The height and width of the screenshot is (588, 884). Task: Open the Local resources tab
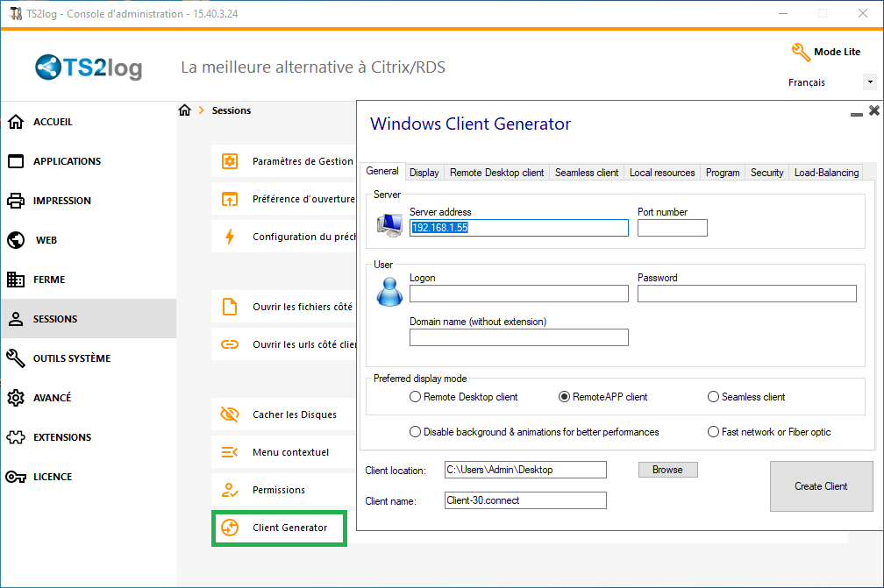[662, 173]
